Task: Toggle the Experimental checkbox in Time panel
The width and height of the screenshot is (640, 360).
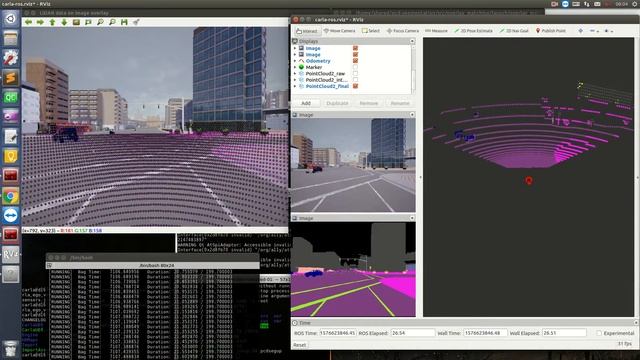Action: 599,333
